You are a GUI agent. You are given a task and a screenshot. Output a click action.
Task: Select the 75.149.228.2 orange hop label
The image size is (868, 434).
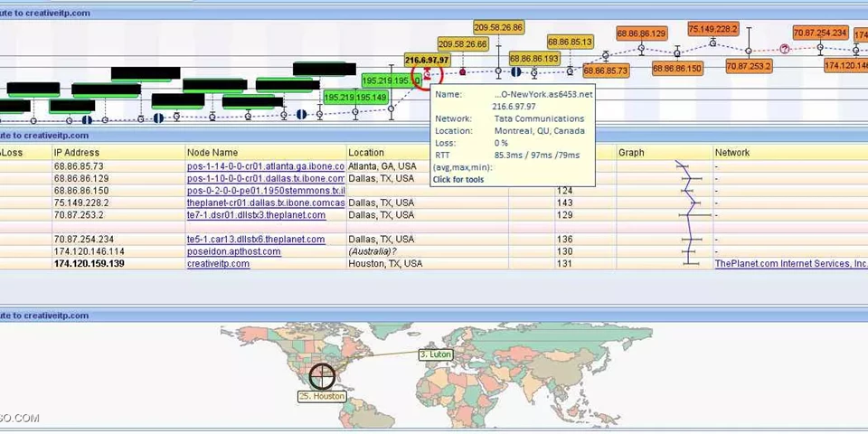[x=713, y=29]
